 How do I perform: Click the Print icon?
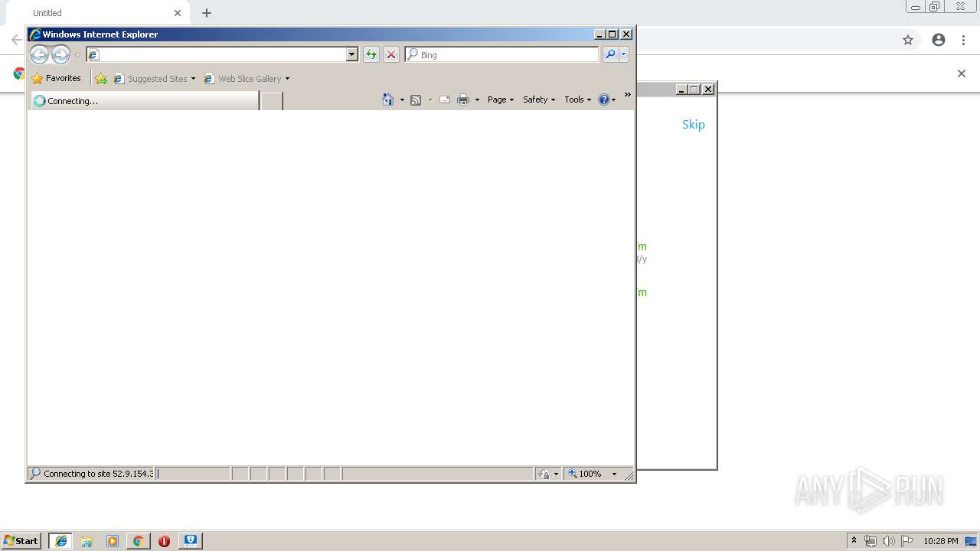pyautogui.click(x=463, y=99)
